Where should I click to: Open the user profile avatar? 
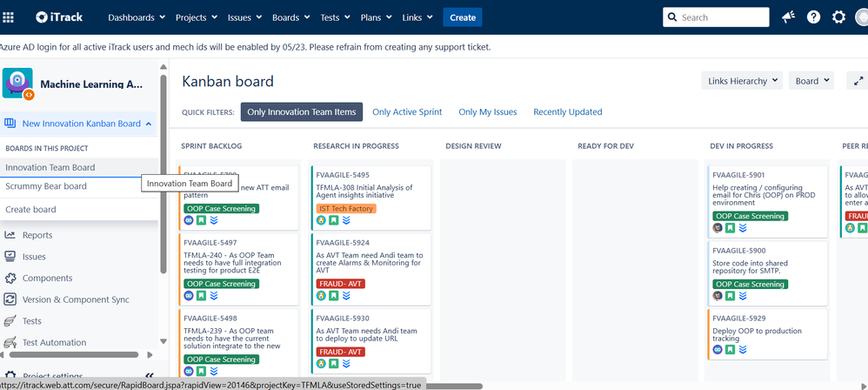click(862, 17)
